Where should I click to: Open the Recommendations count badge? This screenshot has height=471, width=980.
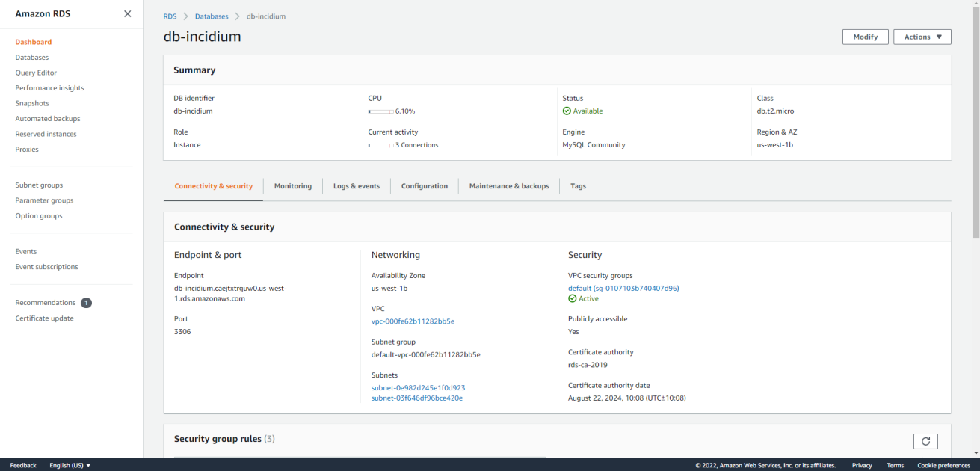pyautogui.click(x=86, y=303)
